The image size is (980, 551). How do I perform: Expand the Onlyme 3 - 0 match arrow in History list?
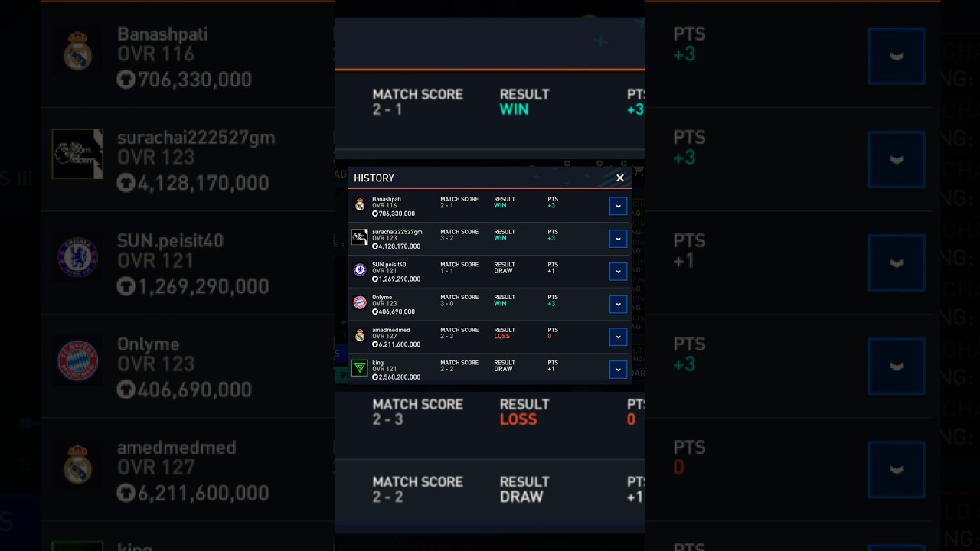click(x=618, y=305)
